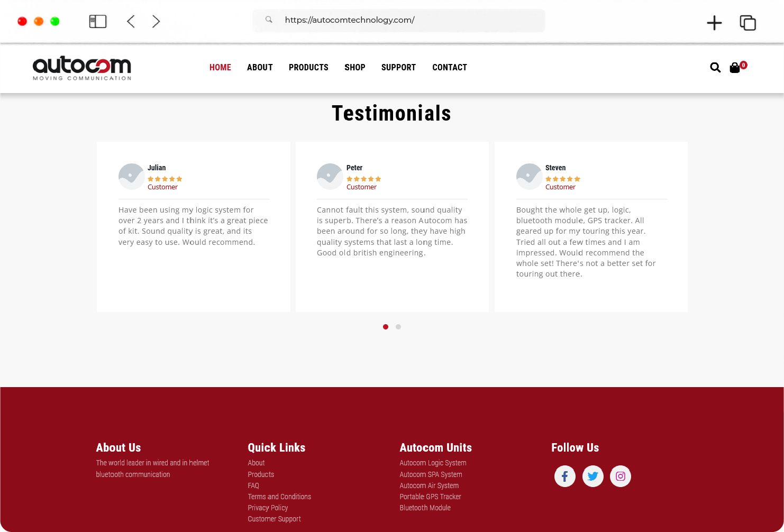Open the Instagram profile icon
This screenshot has width=784, height=532.
(x=621, y=476)
